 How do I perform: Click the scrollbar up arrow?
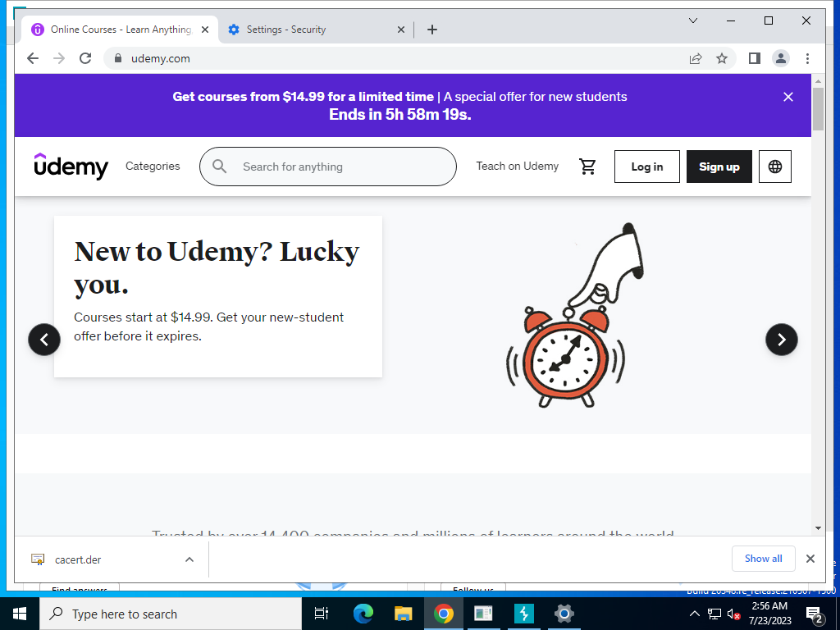[x=818, y=81]
